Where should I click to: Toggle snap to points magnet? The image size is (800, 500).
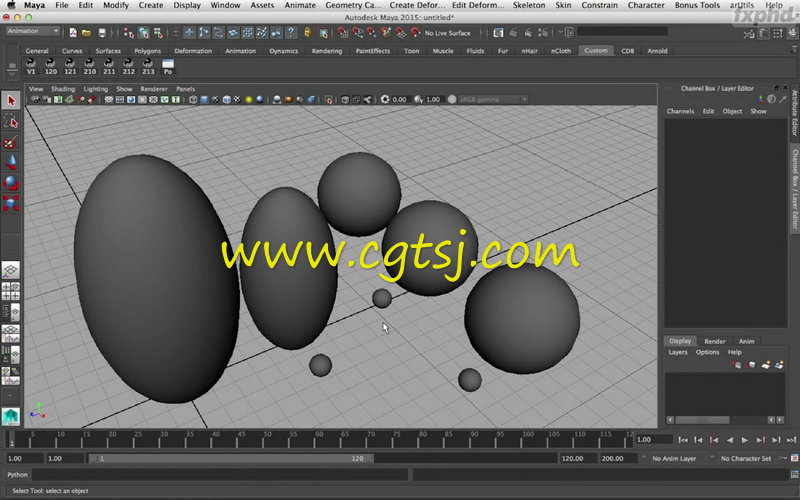[x=372, y=33]
